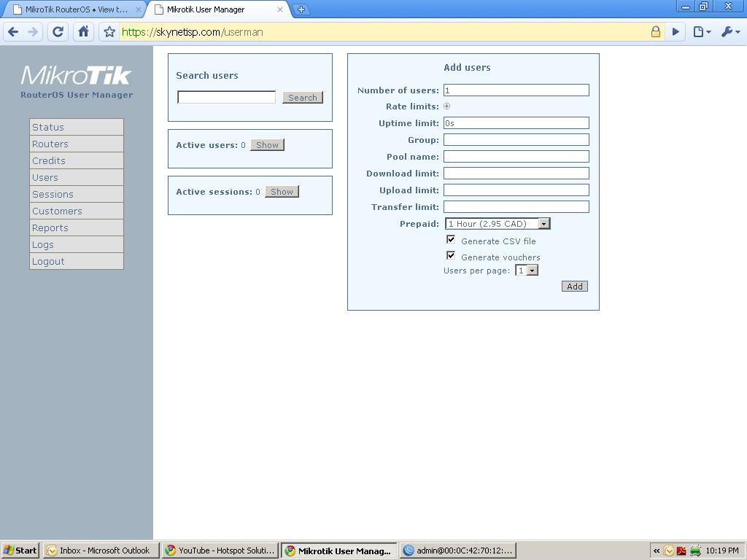Click the Number of users field

click(516, 90)
